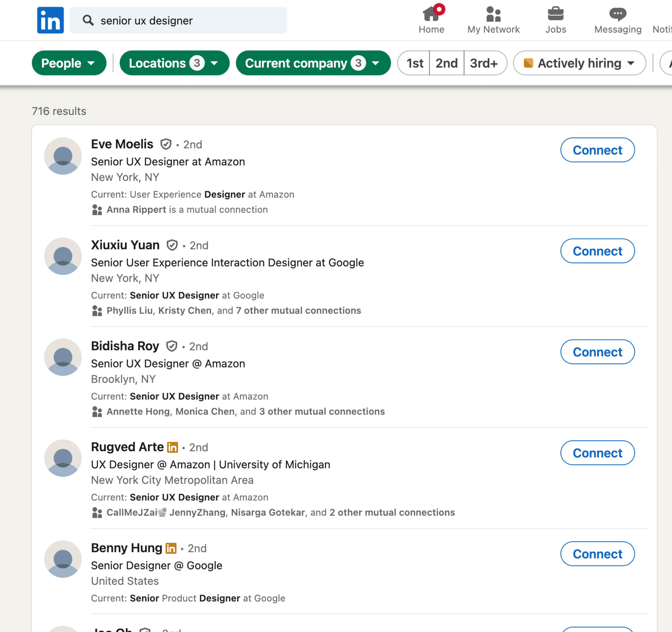Open Eve Moelis profile name link
Image resolution: width=672 pixels, height=632 pixels.
[122, 144]
